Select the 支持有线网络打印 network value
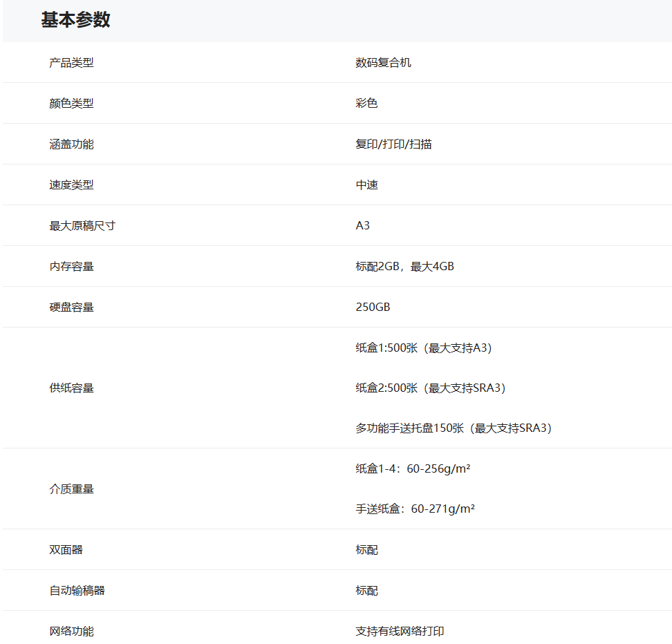 400,632
